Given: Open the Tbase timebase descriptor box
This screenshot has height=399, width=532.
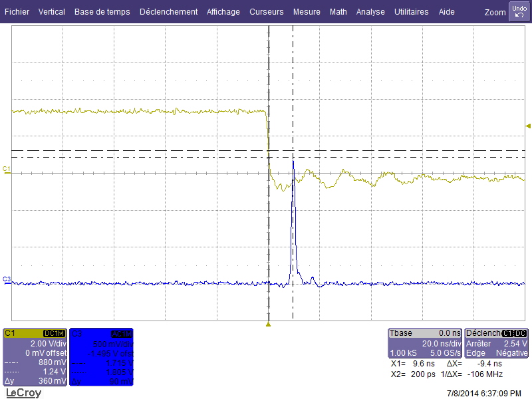Looking at the screenshot, I should (x=425, y=343).
